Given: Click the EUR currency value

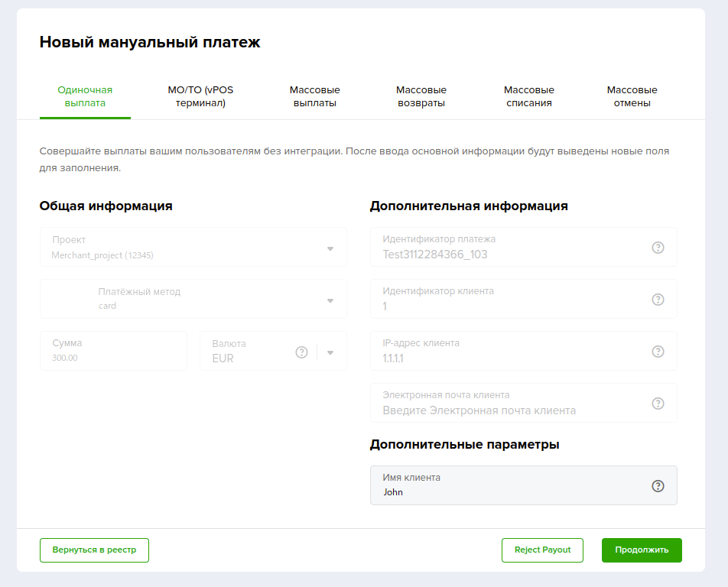Looking at the screenshot, I should [x=223, y=358].
